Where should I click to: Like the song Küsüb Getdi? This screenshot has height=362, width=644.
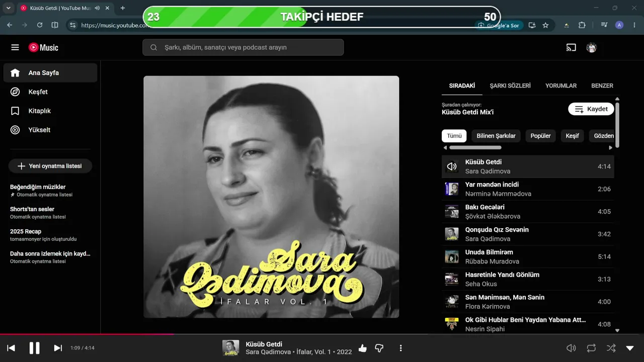pyautogui.click(x=363, y=348)
